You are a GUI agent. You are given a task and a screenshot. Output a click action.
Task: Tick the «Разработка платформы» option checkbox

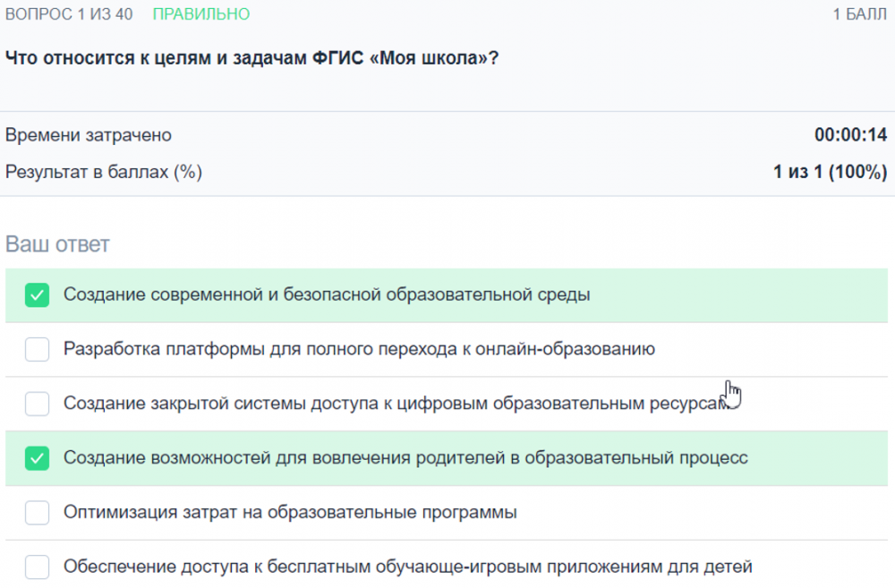tap(37, 350)
